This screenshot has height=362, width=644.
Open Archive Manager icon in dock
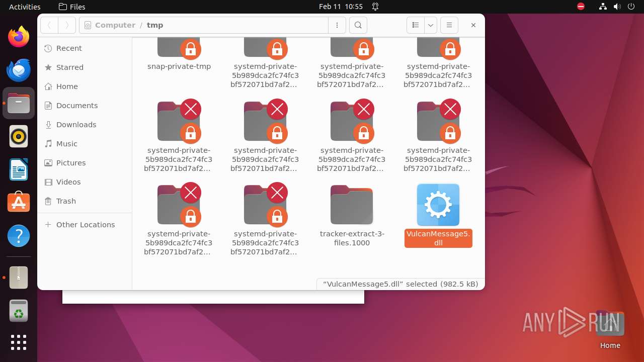click(19, 277)
